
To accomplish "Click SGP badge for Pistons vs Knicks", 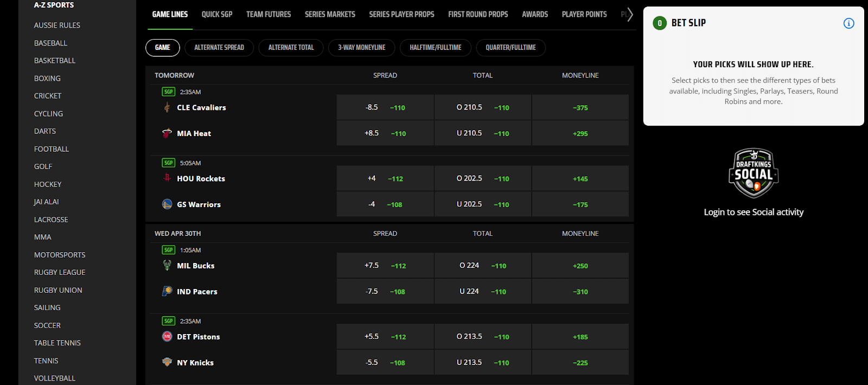I will click(x=169, y=321).
